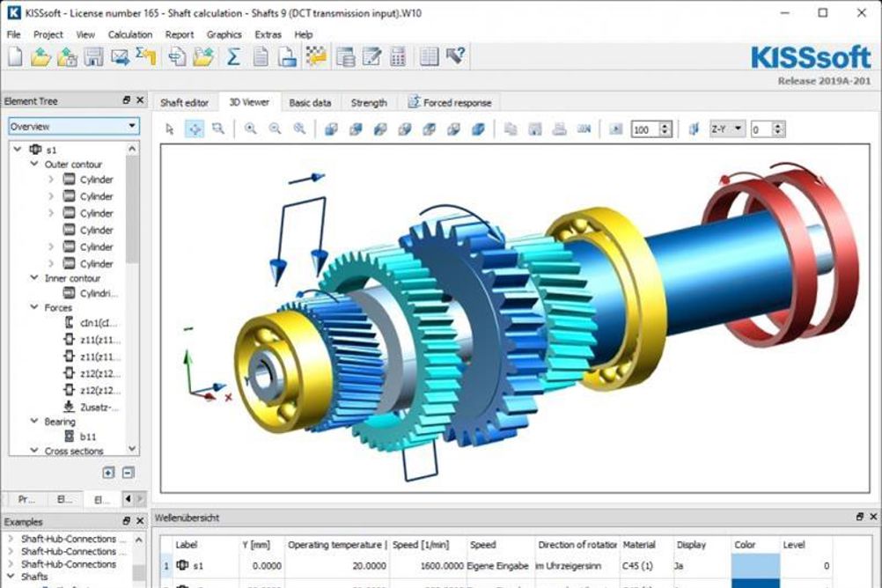Click the Sigma icon with yellow return arrow
The image size is (882, 588).
point(146,56)
